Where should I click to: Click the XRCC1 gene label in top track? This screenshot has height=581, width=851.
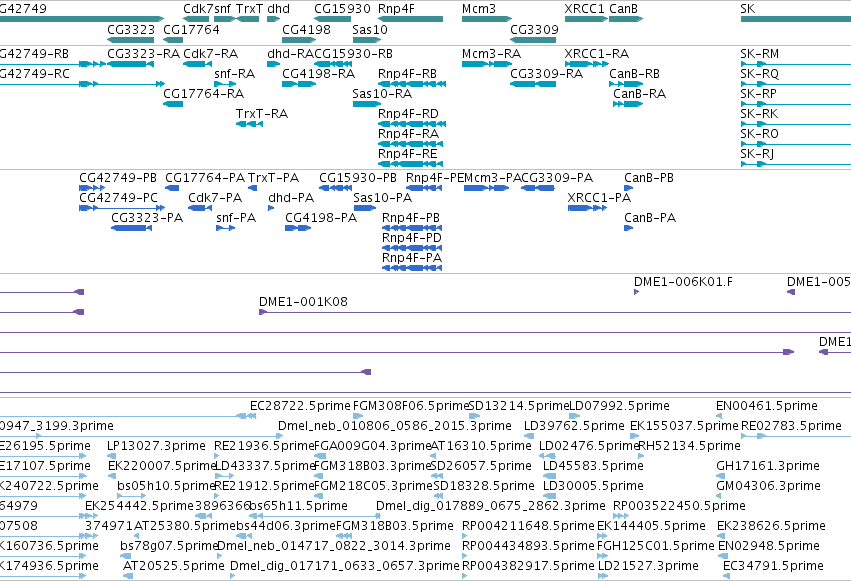(585, 9)
